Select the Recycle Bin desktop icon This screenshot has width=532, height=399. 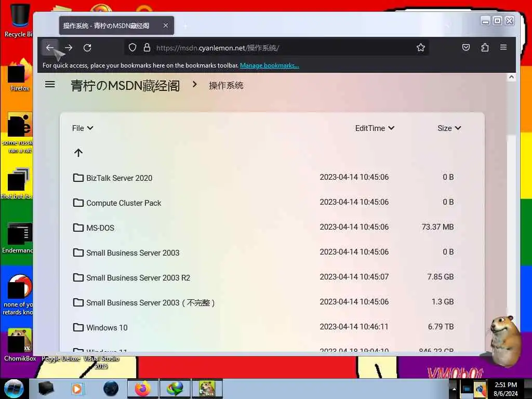[x=19, y=20]
